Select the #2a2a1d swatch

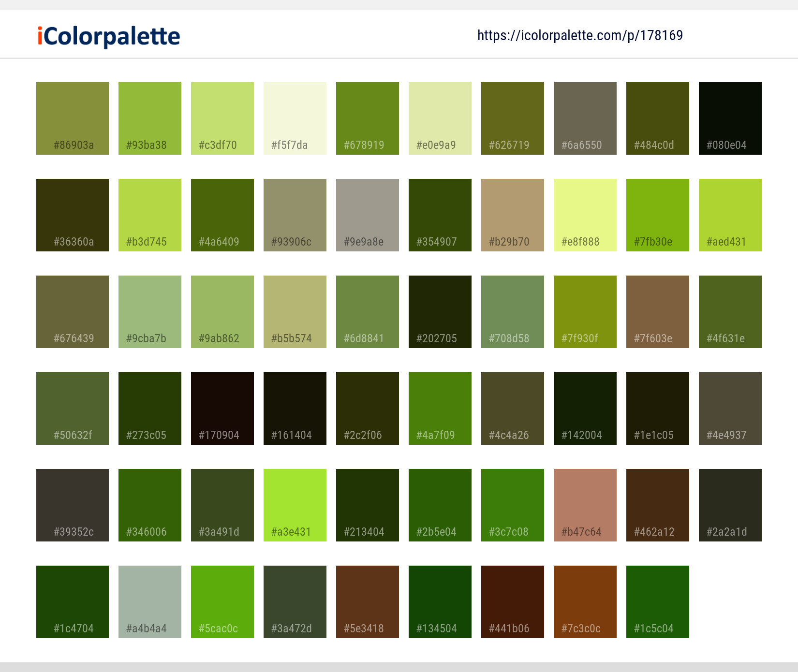(730, 505)
